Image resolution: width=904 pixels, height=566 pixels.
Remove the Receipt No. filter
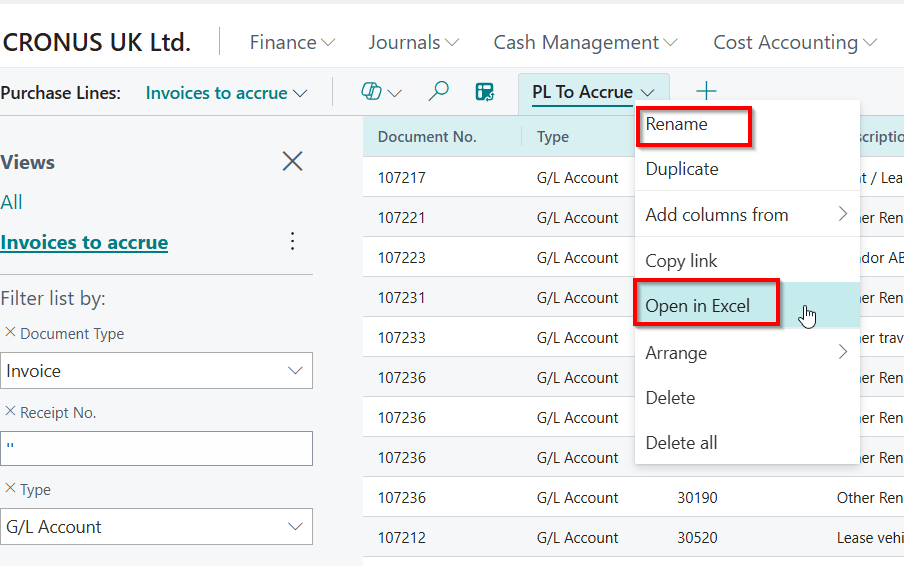point(10,411)
